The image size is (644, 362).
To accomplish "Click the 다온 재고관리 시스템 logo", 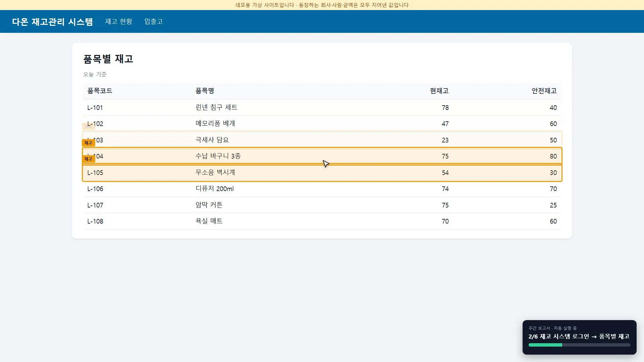I will 52,22.
